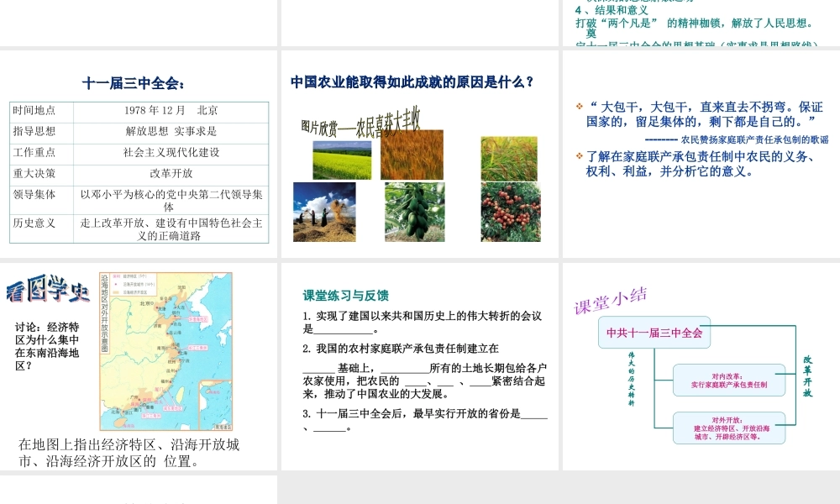This screenshot has height=504, width=840.
Task: Open the 中国农业能取得如此成就 question slide
Action: coord(419,155)
